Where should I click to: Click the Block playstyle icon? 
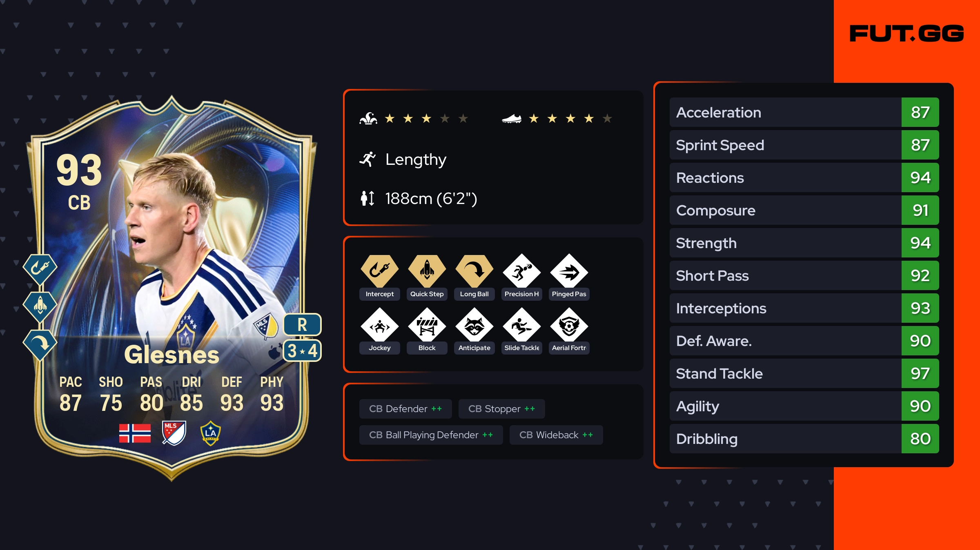427,326
